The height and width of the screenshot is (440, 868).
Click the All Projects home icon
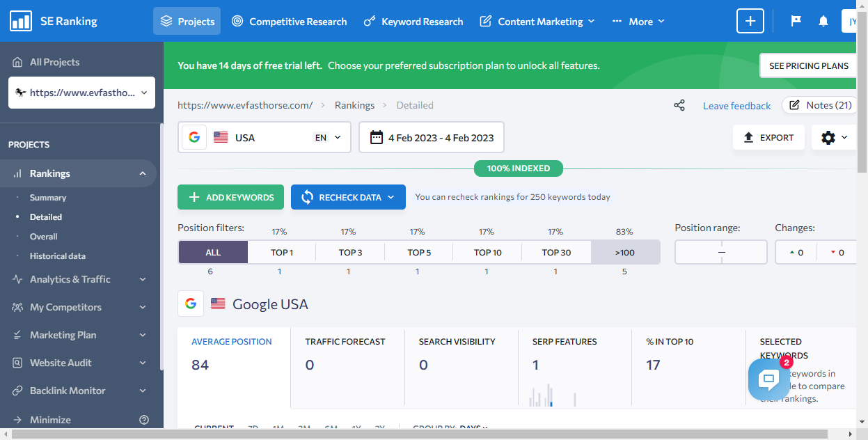point(17,62)
